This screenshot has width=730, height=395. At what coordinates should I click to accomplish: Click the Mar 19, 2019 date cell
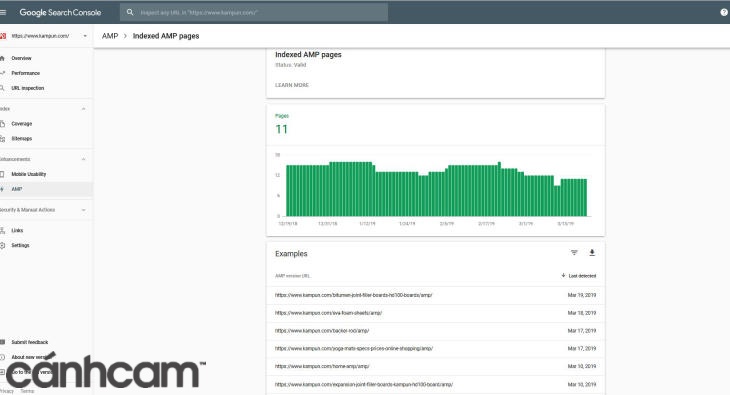click(581, 295)
